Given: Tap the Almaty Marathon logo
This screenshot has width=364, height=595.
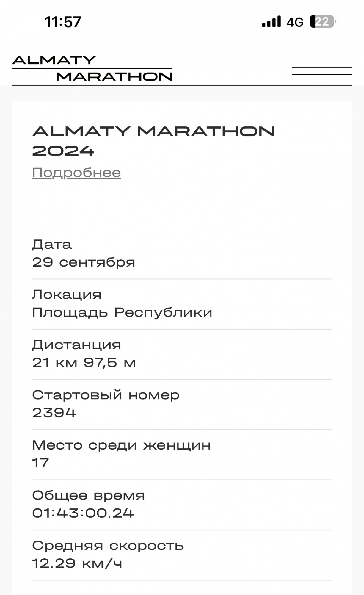Looking at the screenshot, I should (92, 68).
